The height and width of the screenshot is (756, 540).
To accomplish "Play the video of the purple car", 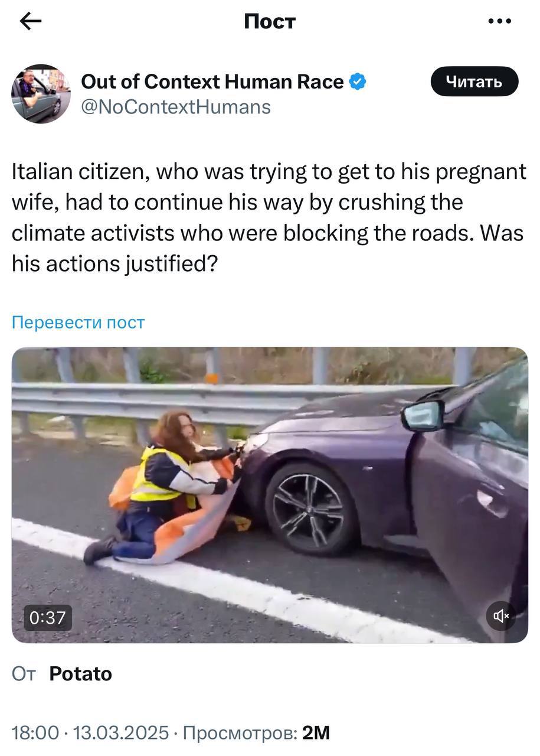I will 270,495.
